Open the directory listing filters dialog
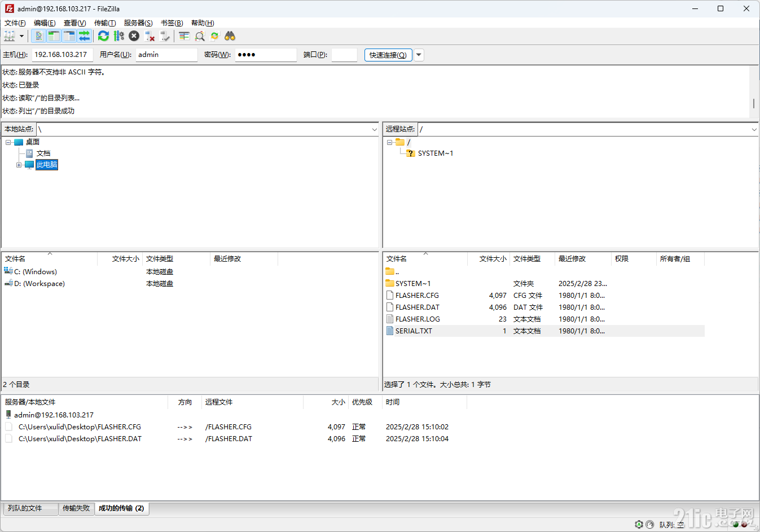 [184, 36]
